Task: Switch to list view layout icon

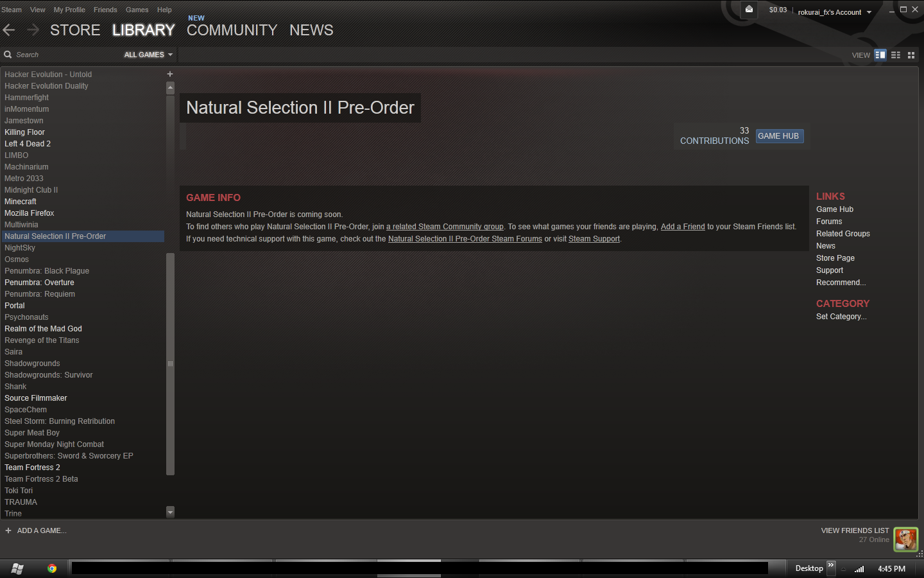Action: [896, 55]
